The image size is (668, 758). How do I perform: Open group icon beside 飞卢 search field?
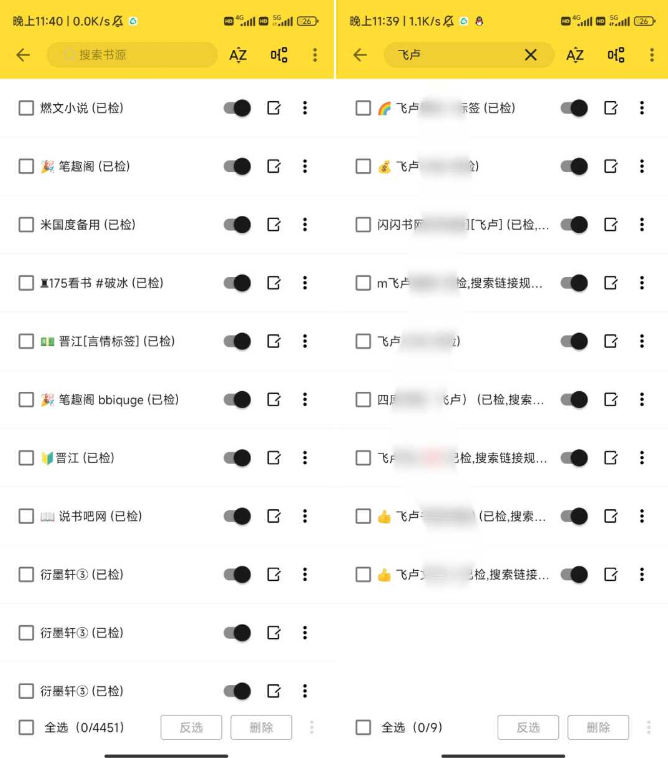(x=616, y=55)
